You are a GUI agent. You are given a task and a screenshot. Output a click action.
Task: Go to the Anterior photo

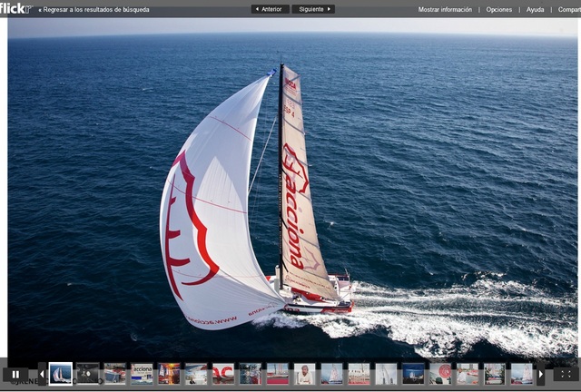(x=271, y=9)
